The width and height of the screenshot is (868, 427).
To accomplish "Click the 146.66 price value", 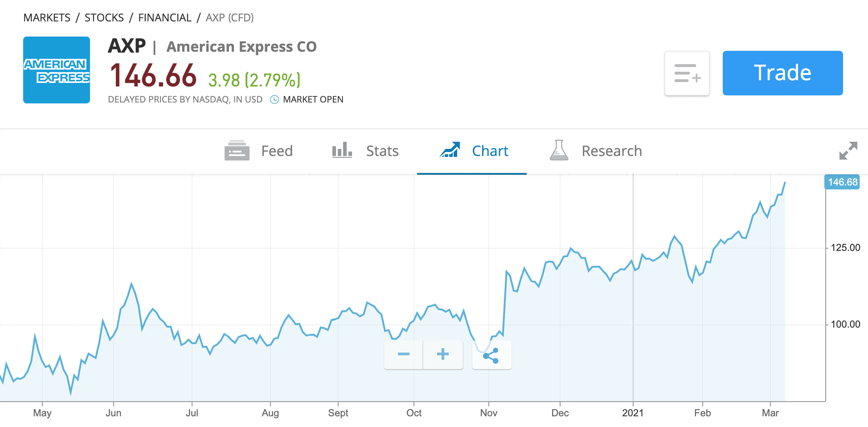I will tap(153, 75).
